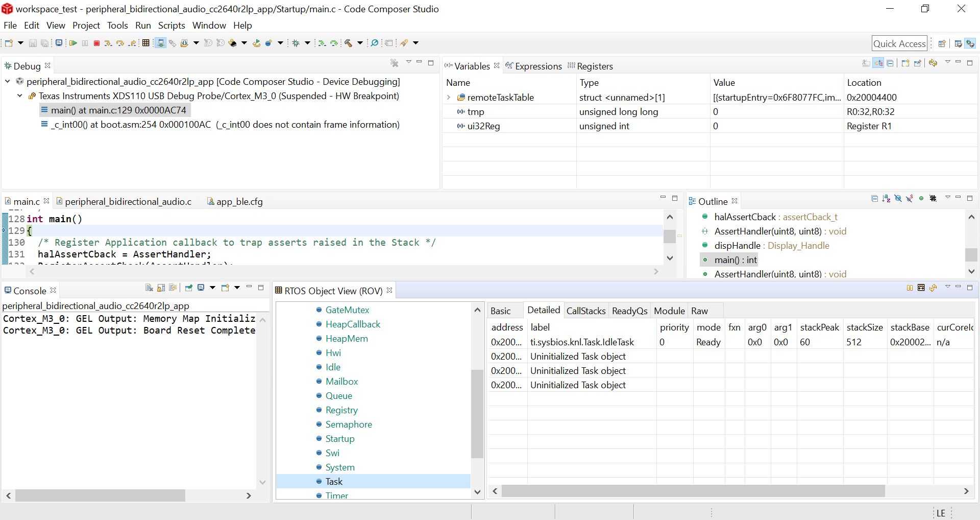
Task: Toggle alphabetical sort in Outline panel
Action: [x=886, y=199]
